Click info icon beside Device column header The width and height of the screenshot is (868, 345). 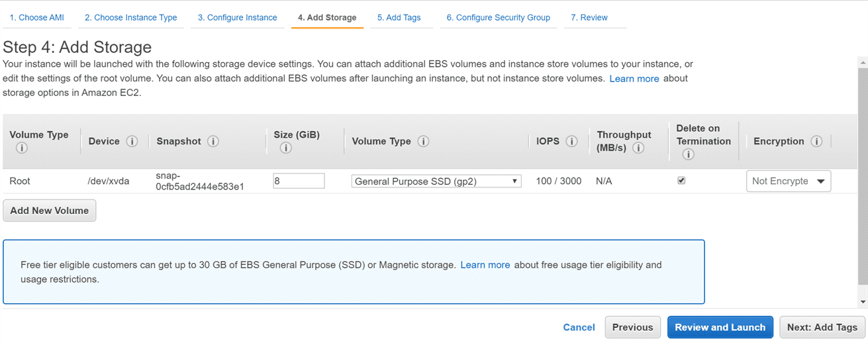point(132,142)
